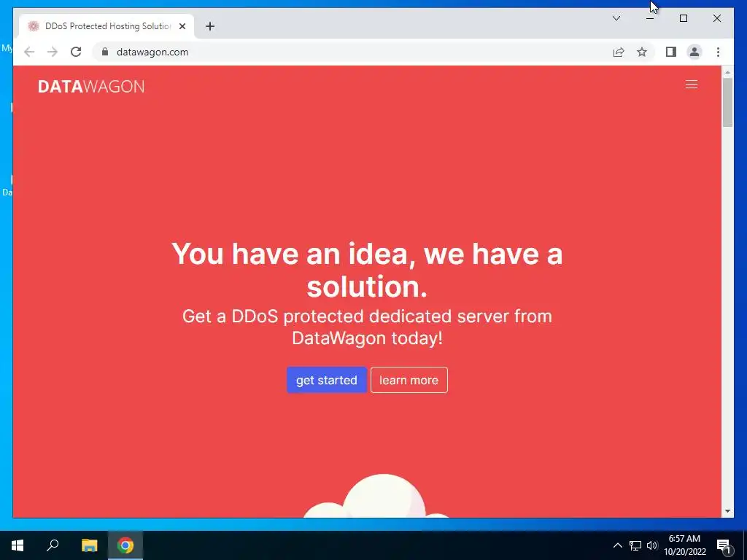Maximize the Chrome window
The height and width of the screenshot is (560, 747).
pos(683,18)
